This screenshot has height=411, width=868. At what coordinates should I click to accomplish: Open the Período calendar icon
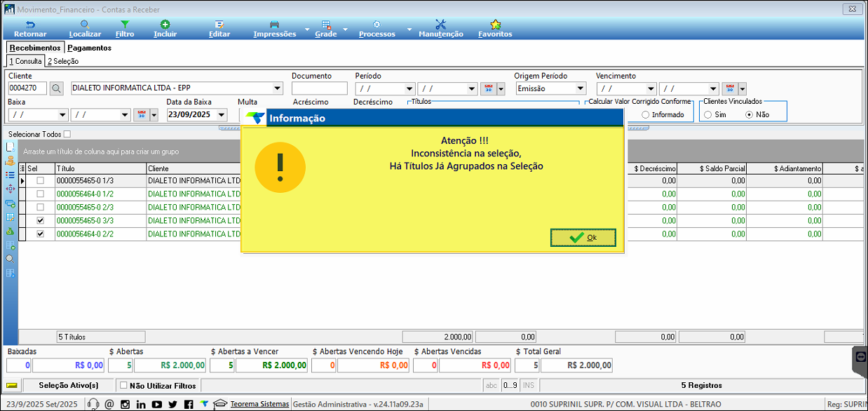(x=489, y=88)
